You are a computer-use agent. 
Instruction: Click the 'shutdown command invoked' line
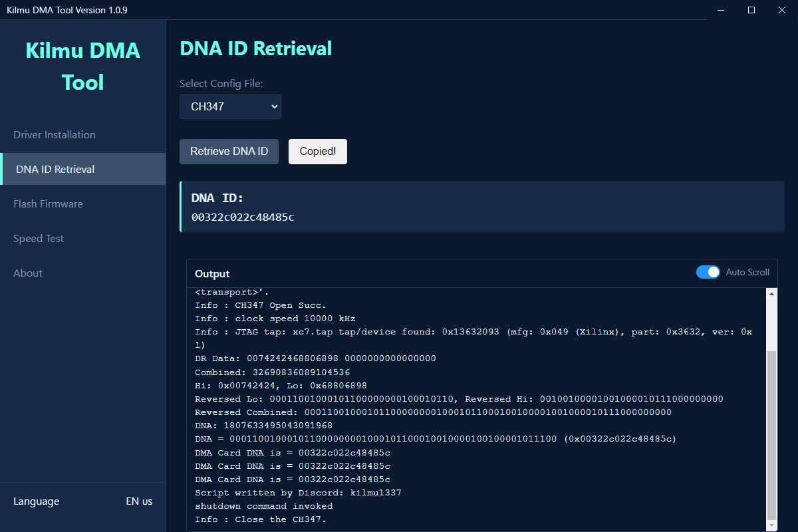pos(263,506)
